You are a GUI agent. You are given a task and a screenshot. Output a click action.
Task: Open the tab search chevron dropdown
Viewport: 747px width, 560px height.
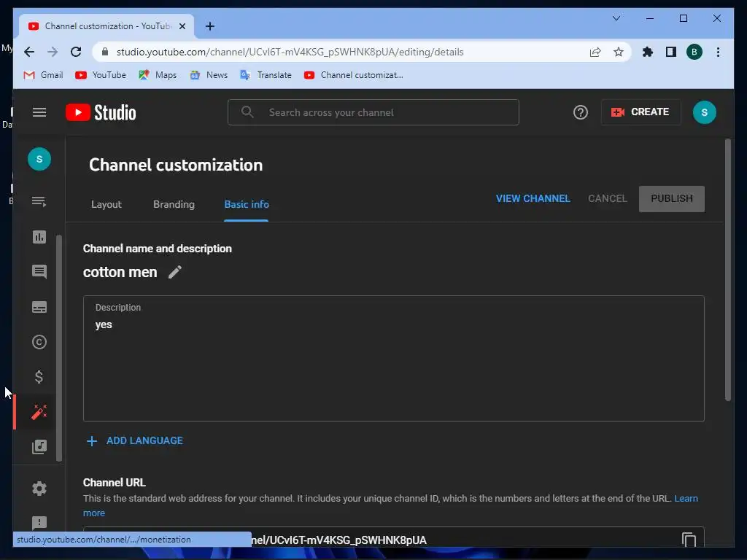coord(616,18)
